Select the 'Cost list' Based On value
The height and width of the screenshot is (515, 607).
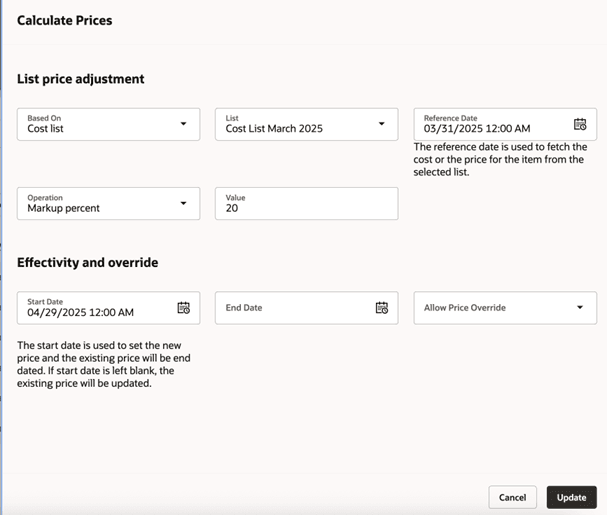[x=46, y=129]
